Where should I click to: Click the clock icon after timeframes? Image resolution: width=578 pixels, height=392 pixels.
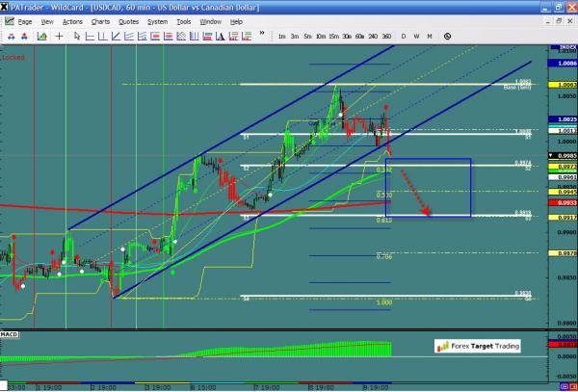(x=448, y=37)
